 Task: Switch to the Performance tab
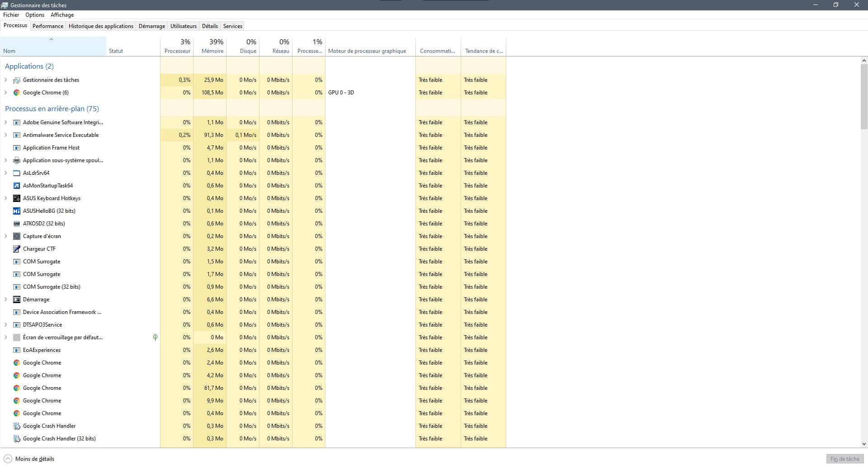pyautogui.click(x=47, y=26)
